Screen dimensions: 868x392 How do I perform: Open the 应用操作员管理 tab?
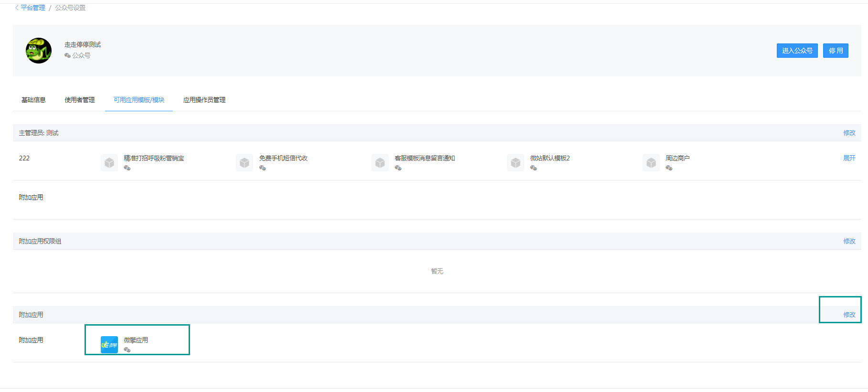[x=204, y=100]
